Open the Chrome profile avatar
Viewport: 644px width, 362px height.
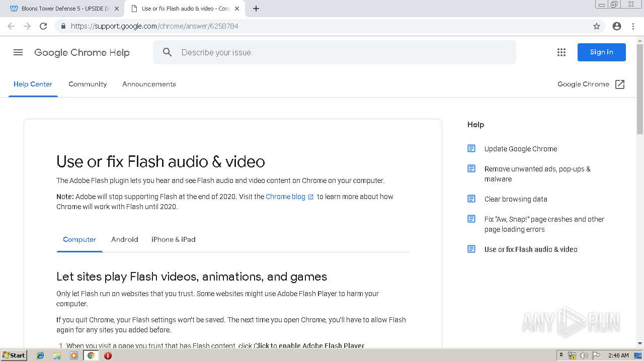pos(617,26)
